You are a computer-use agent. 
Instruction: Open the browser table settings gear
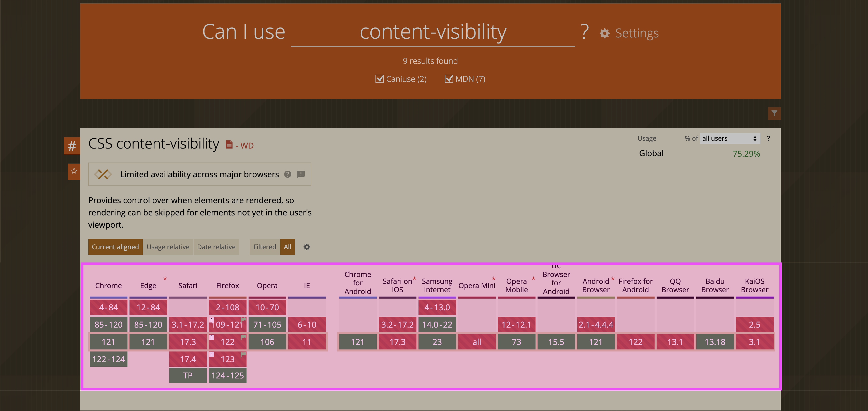pyautogui.click(x=307, y=247)
